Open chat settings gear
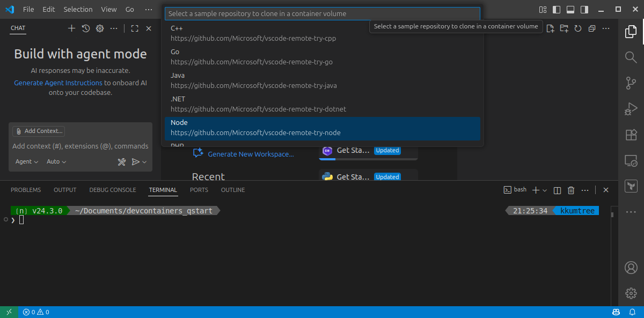The width and height of the screenshot is (644, 318). tap(100, 28)
